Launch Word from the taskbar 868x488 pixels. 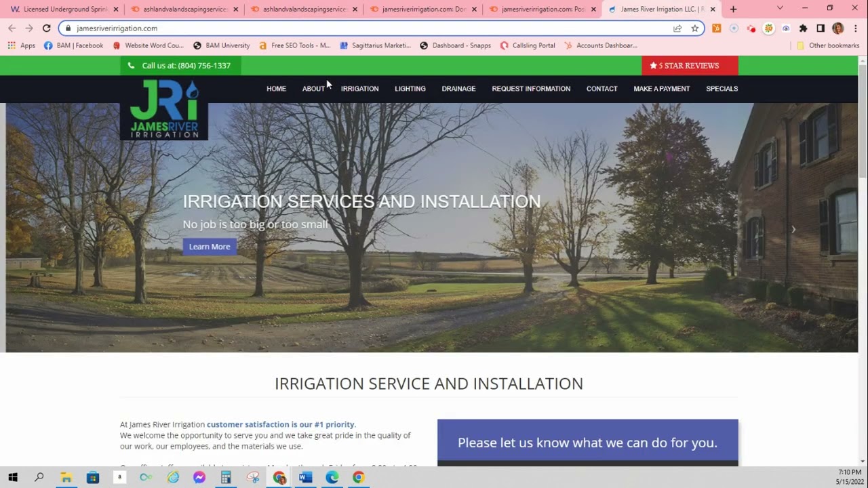(305, 478)
